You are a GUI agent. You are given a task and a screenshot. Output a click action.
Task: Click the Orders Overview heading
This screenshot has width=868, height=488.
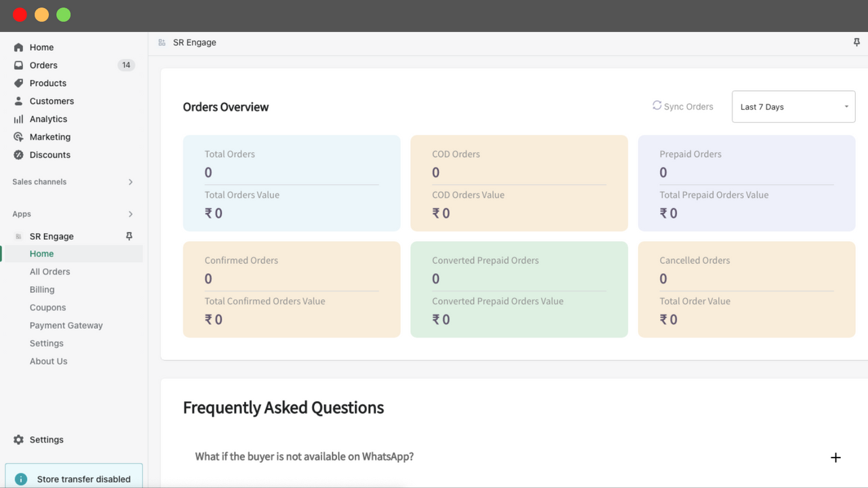pyautogui.click(x=226, y=107)
